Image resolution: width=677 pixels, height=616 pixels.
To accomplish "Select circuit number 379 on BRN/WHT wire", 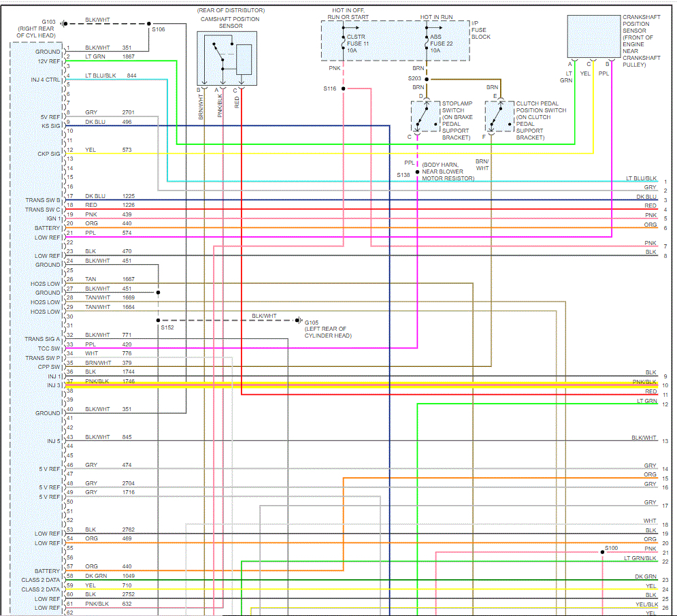I will click(x=127, y=363).
